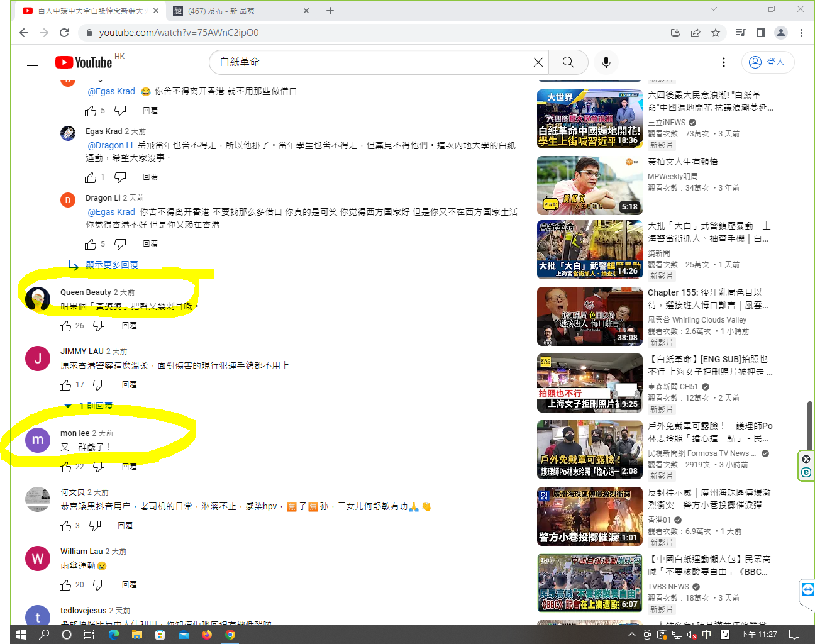Open the tab search dropdown chevron
Screen dimensions: 815x644
point(714,9)
